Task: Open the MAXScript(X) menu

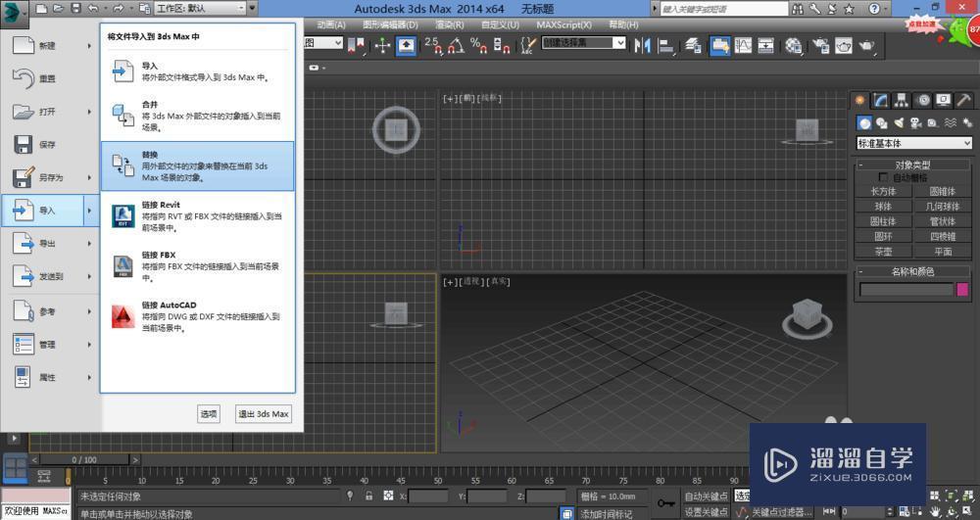Action: [x=563, y=24]
